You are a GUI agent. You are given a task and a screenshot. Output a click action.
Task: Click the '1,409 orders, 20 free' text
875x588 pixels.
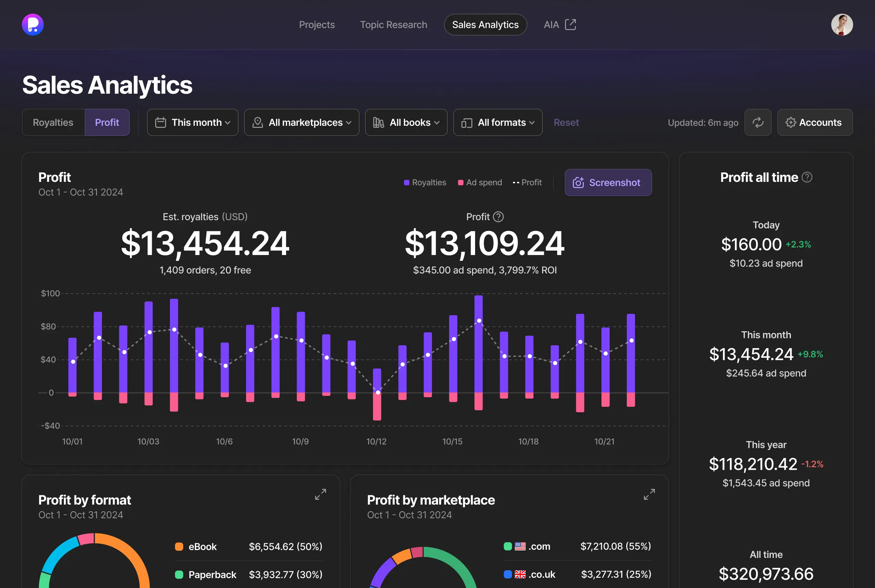205,270
